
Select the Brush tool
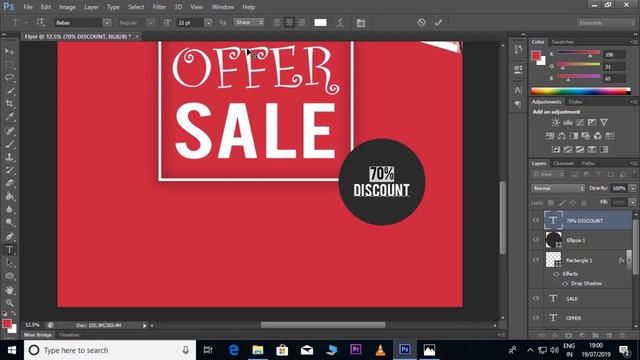tap(9, 144)
